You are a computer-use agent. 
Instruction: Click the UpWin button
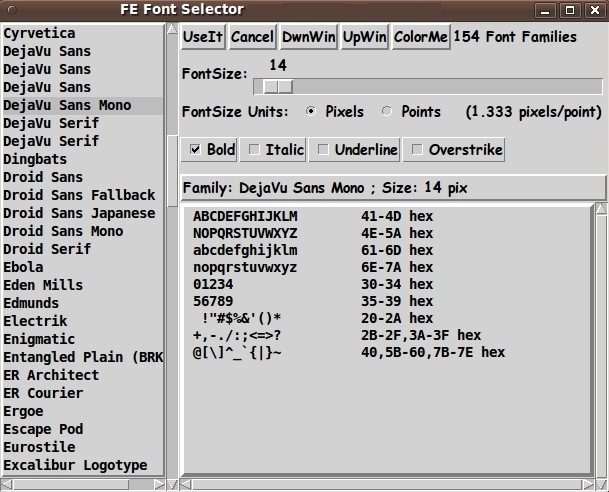point(364,37)
